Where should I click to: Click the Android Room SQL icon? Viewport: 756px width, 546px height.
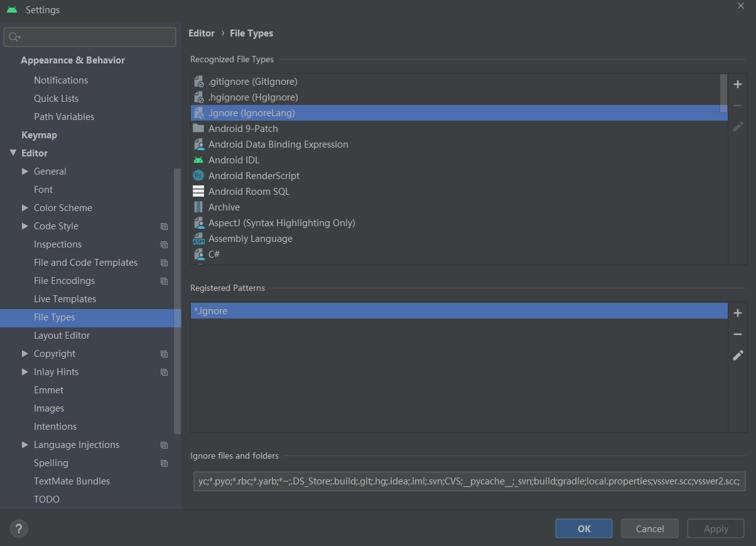point(198,192)
